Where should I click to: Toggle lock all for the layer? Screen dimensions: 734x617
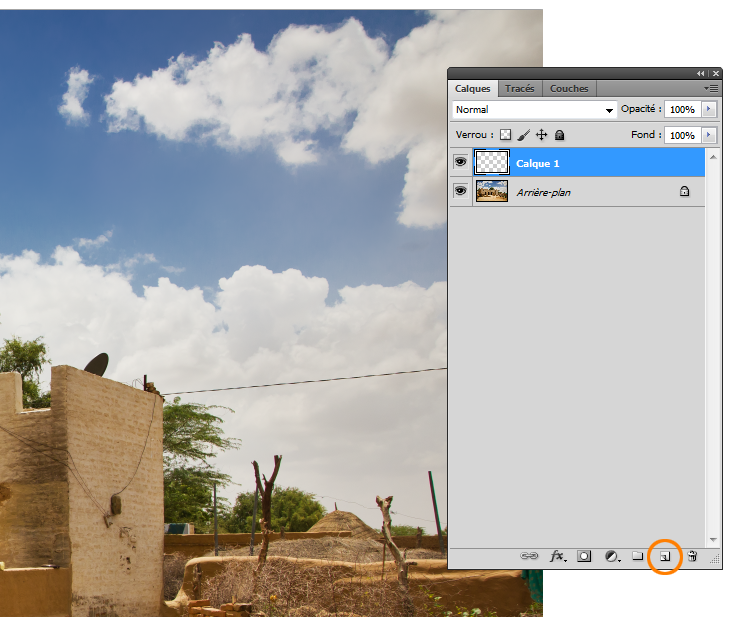pyautogui.click(x=559, y=135)
